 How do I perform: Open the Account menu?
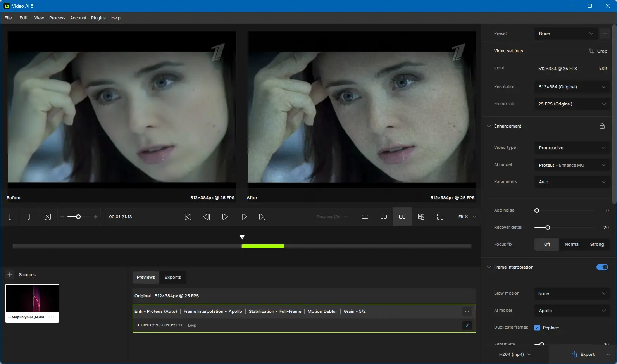78,18
